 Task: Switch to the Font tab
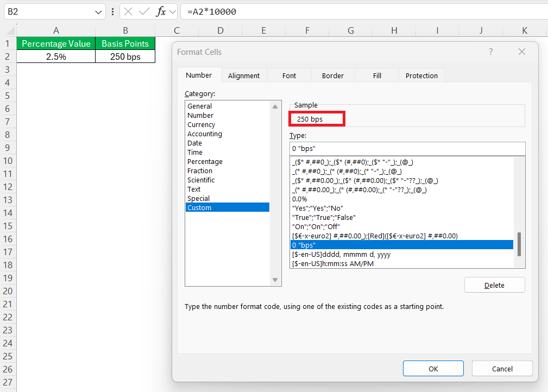(x=289, y=75)
